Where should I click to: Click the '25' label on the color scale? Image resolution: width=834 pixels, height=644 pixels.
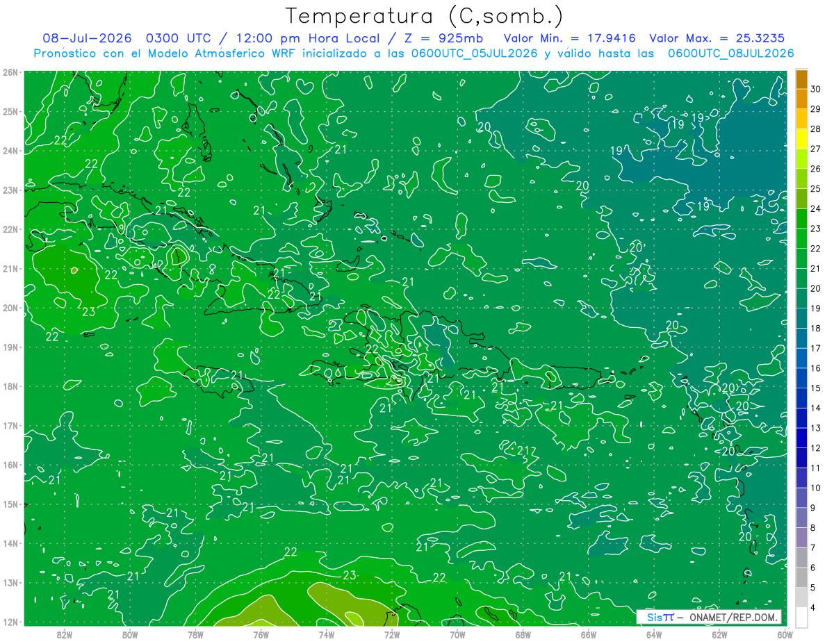coord(817,189)
